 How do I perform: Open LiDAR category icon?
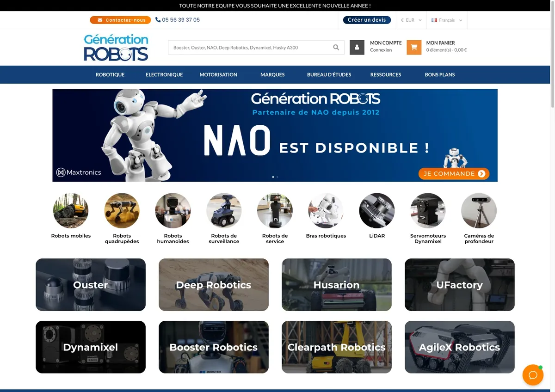coord(377,211)
